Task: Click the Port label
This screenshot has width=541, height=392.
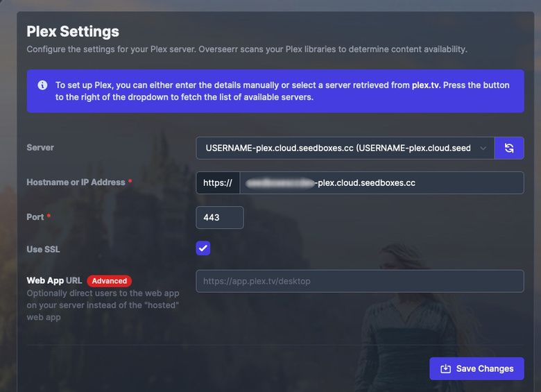Action: point(35,217)
